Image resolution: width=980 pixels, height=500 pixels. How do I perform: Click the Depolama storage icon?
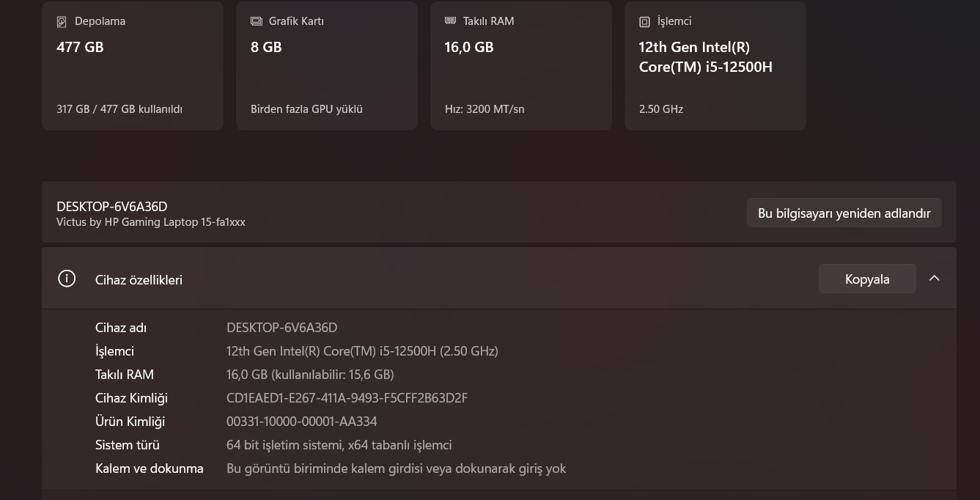(62, 22)
